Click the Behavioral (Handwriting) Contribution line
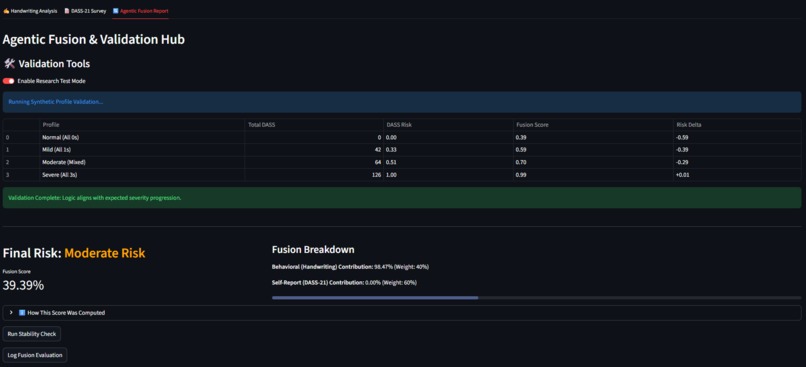Image resolution: width=806 pixels, height=367 pixels. pyautogui.click(x=350, y=267)
